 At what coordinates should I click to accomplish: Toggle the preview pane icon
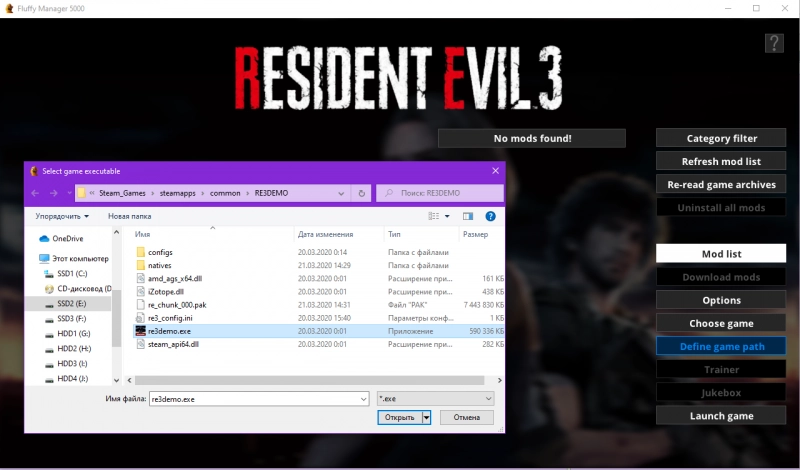(x=467, y=215)
